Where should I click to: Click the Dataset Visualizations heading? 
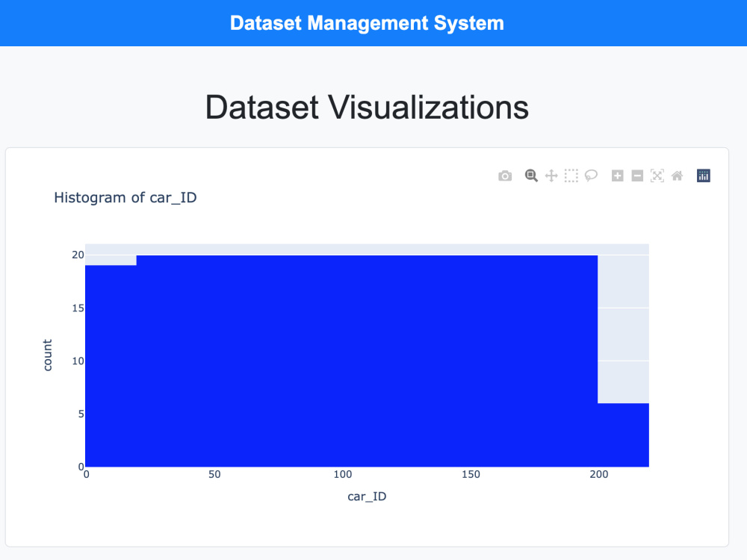367,107
